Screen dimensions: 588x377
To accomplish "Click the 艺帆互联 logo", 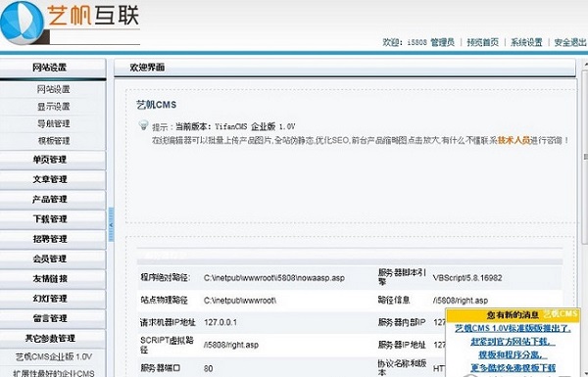I will pos(71,23).
